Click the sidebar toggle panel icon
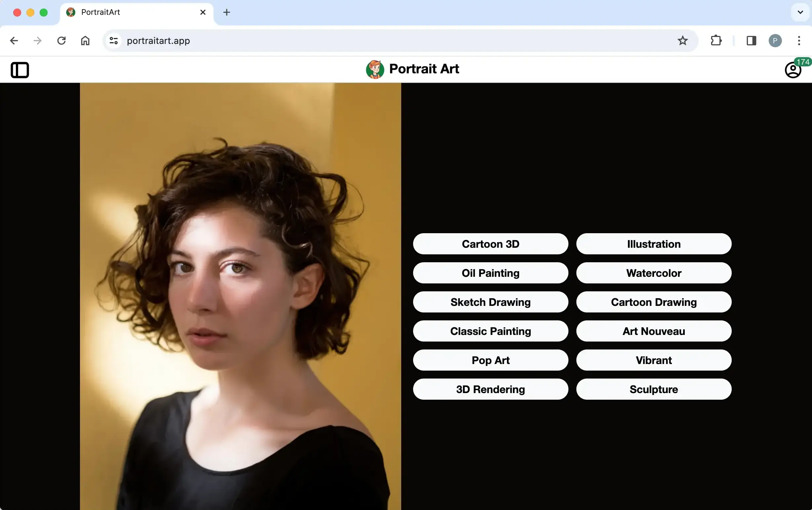This screenshot has width=812, height=510. 19,70
